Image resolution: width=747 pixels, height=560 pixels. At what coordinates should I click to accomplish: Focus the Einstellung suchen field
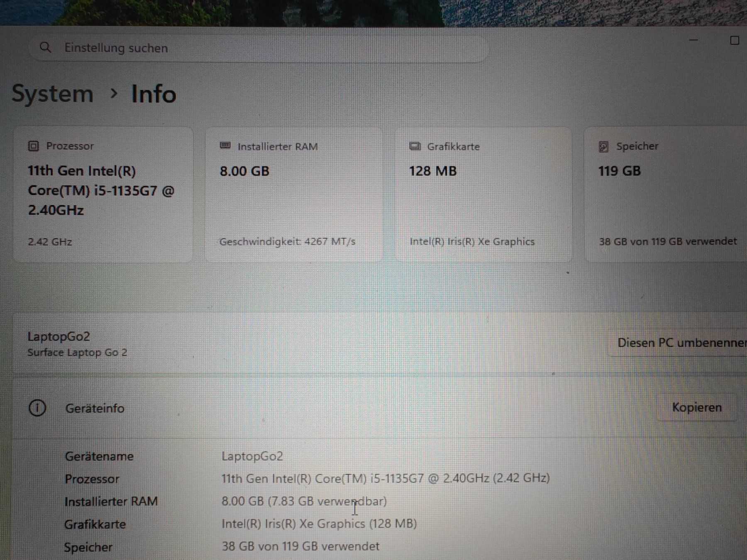258,48
